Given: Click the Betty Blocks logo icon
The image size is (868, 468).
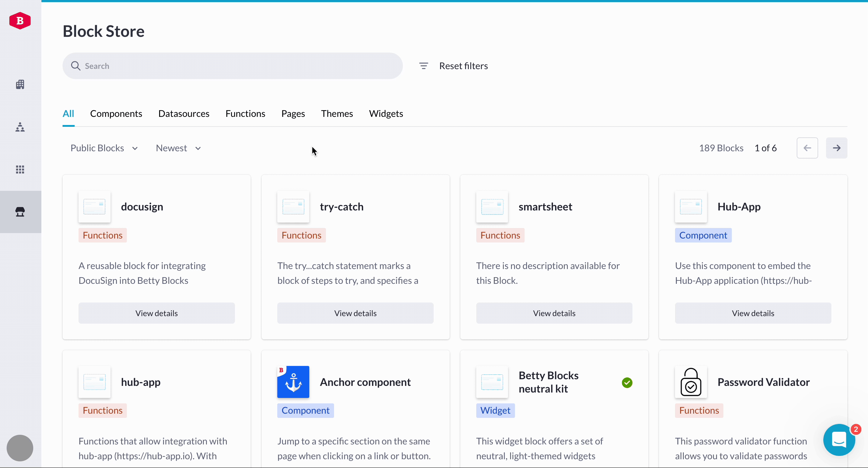Looking at the screenshot, I should [x=20, y=21].
